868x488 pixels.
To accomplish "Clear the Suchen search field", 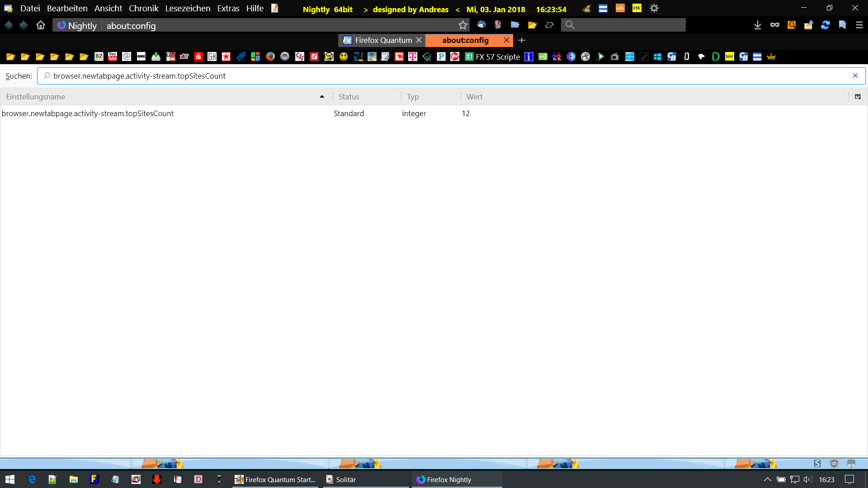I will point(855,76).
